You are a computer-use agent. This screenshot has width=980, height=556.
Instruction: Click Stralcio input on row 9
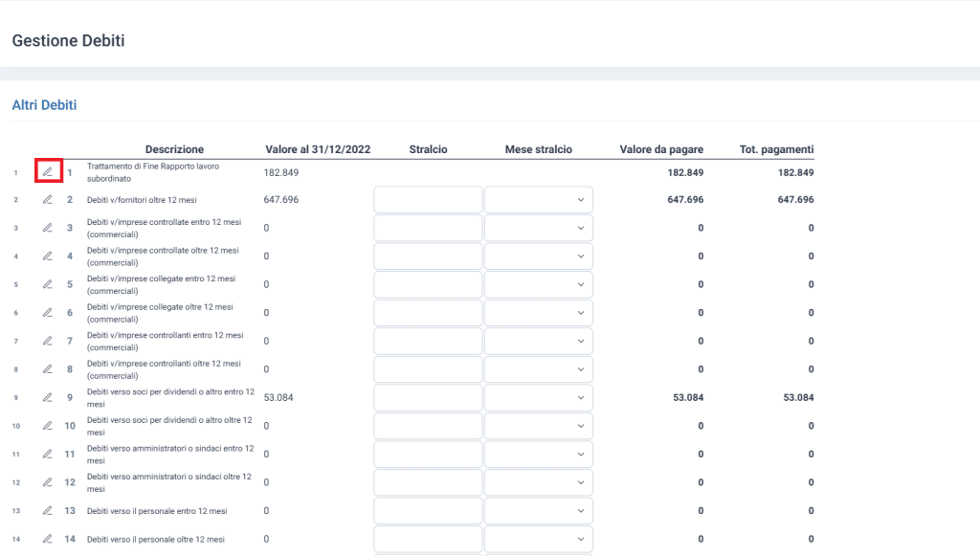(x=428, y=398)
